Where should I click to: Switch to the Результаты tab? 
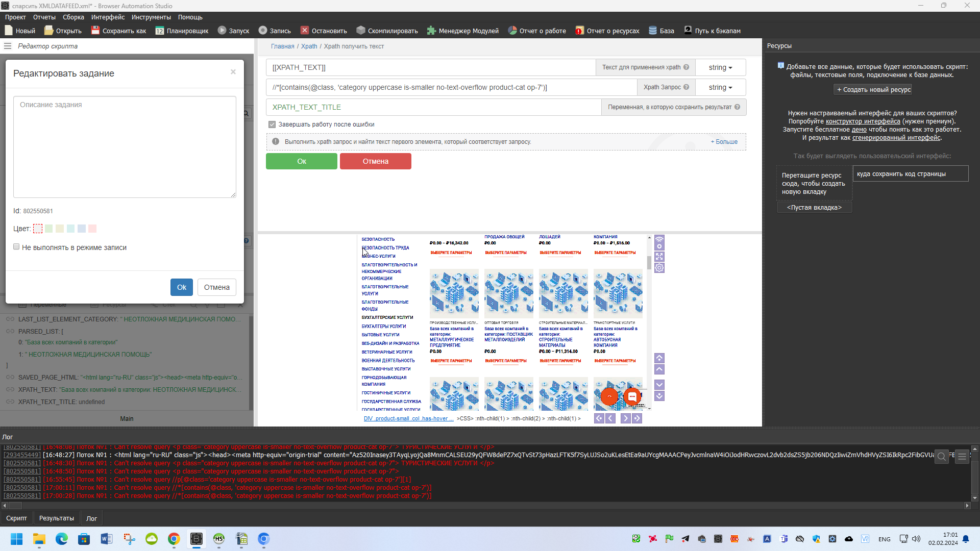click(x=56, y=518)
